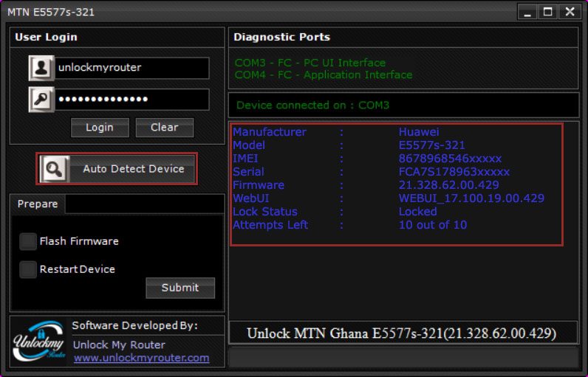Focus the masked password field
The height and width of the screenshot is (377, 588).
coord(132,100)
